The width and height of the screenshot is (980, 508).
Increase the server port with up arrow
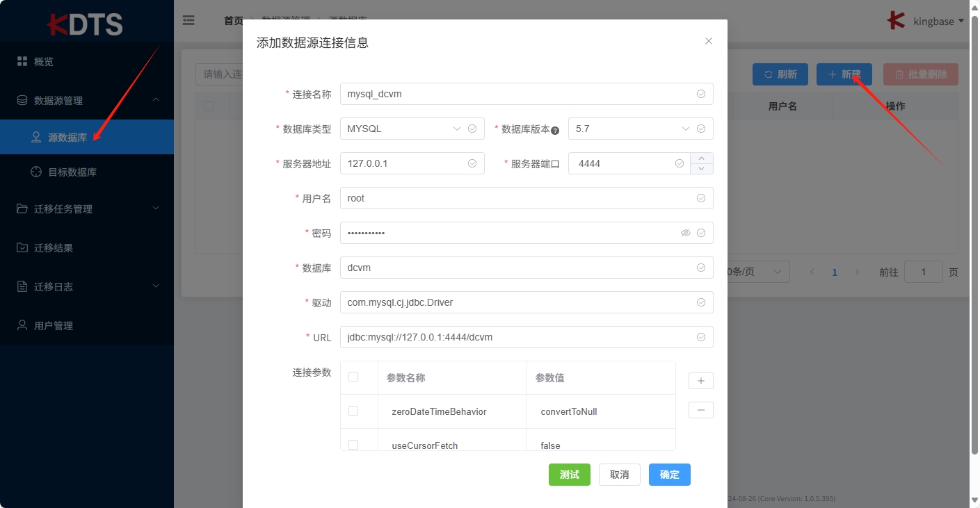pos(701,158)
